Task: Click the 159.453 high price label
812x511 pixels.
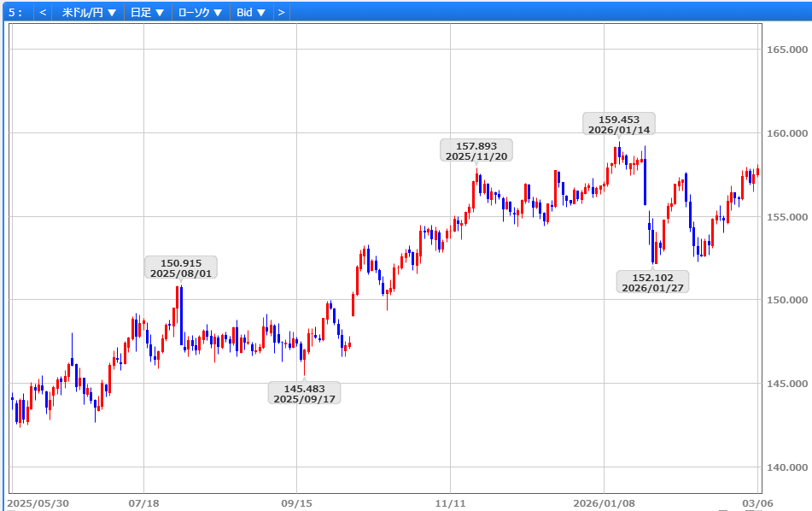Action: (x=619, y=124)
